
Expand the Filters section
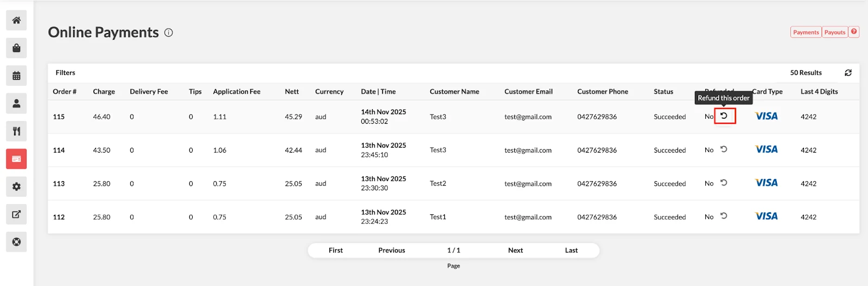pyautogui.click(x=66, y=73)
